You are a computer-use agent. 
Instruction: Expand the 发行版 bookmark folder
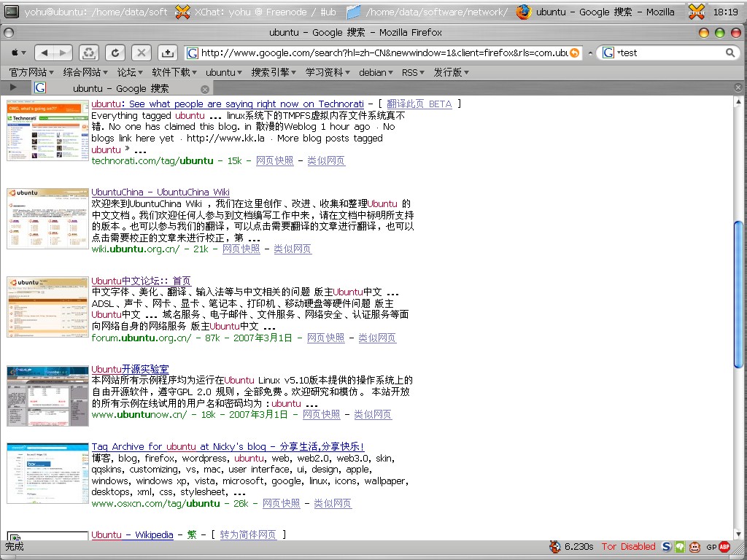pos(451,72)
